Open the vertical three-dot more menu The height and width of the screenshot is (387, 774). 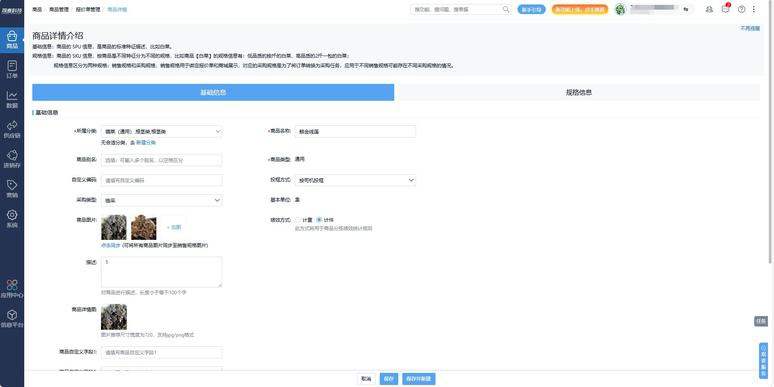coord(754,9)
